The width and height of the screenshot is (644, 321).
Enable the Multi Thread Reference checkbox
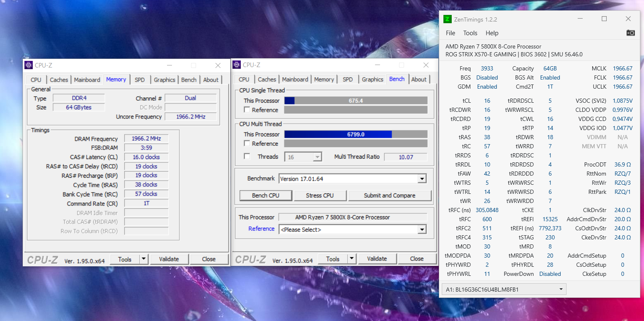pyautogui.click(x=247, y=143)
